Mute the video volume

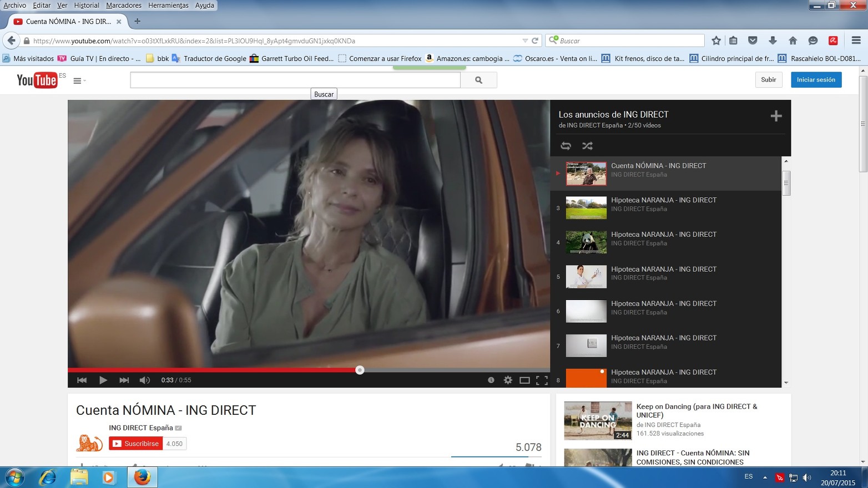[145, 380]
